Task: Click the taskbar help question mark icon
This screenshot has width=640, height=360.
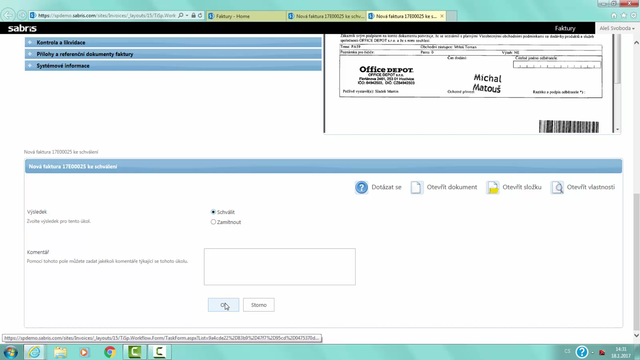Action: click(x=582, y=351)
